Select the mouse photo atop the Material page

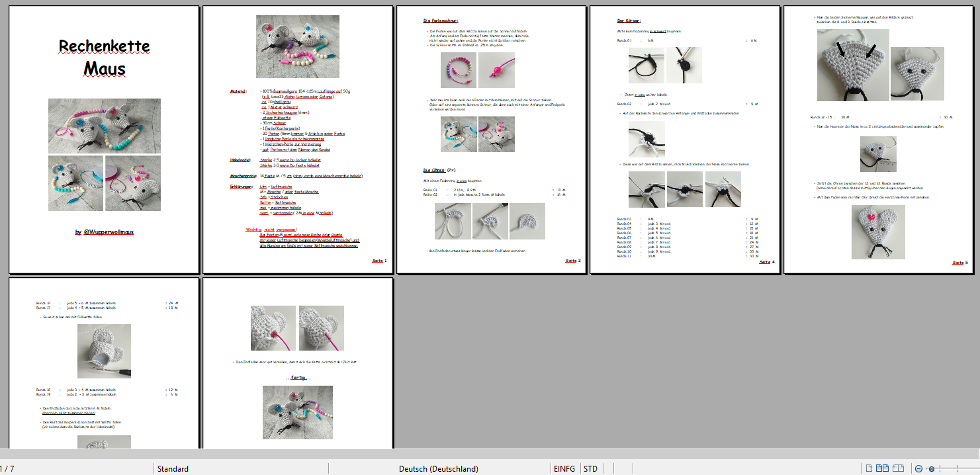pyautogui.click(x=297, y=47)
